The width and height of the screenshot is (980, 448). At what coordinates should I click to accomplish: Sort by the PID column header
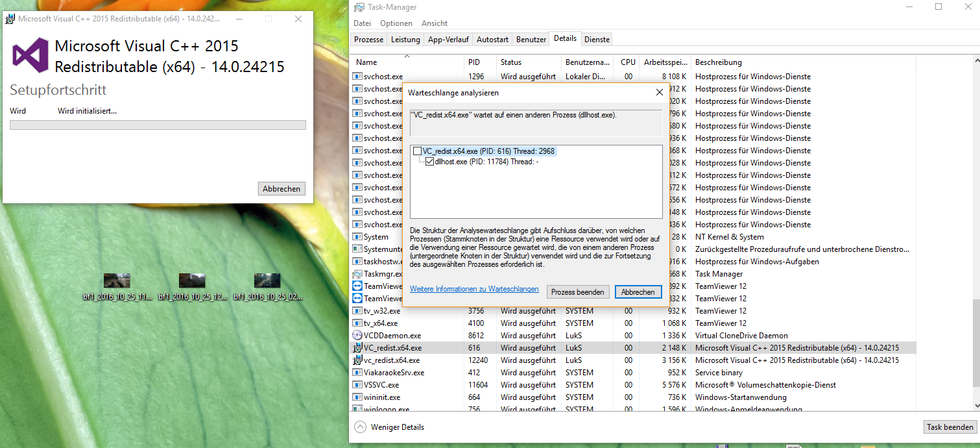point(481,62)
